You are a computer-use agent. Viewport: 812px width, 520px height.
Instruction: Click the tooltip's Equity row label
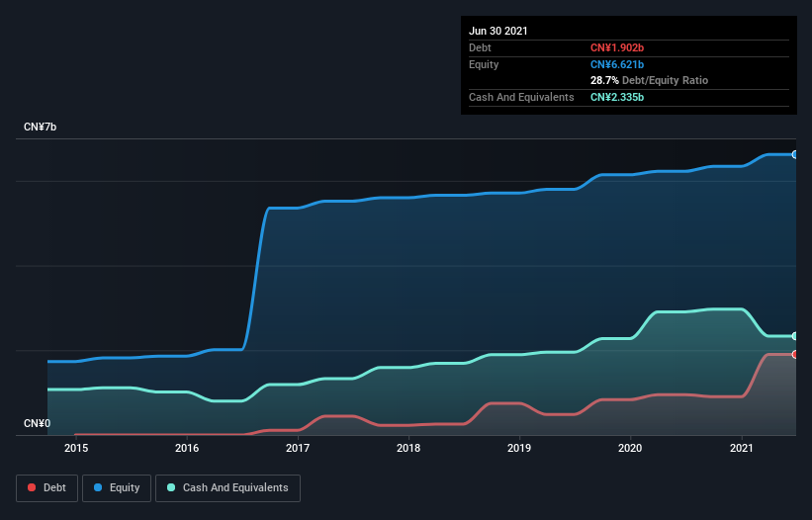tap(484, 64)
